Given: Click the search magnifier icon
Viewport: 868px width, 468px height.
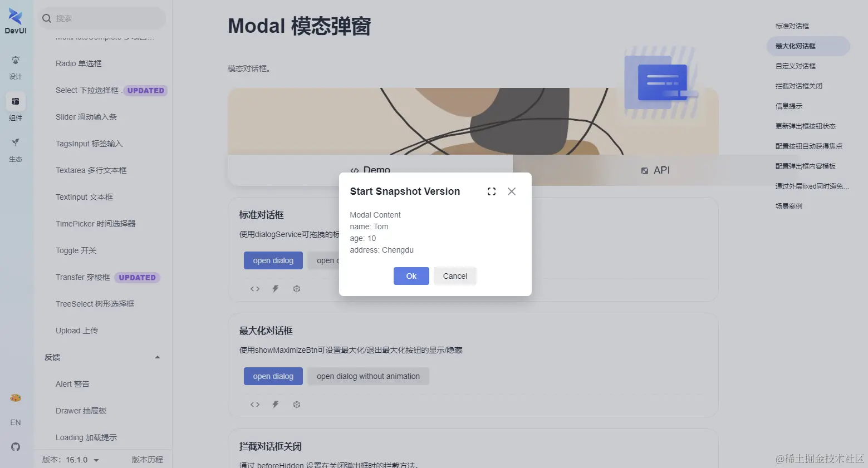Looking at the screenshot, I should point(47,18).
